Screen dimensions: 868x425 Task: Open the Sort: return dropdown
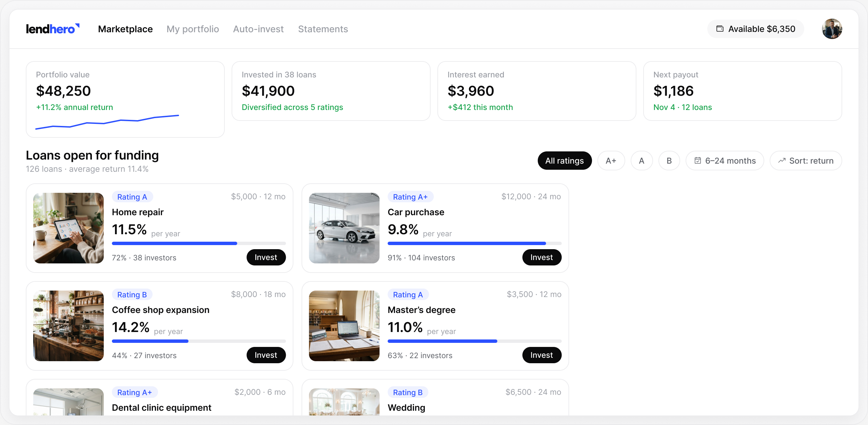[x=806, y=161]
